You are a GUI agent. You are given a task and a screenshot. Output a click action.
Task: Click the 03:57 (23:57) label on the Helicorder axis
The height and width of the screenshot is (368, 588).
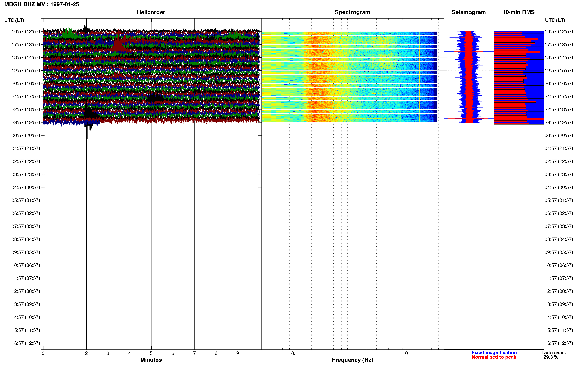26,174
